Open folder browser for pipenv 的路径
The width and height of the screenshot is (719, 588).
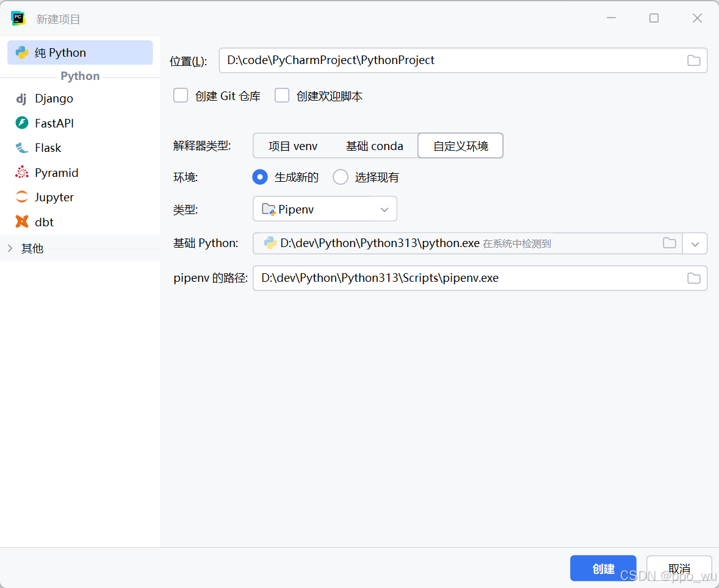coord(693,278)
